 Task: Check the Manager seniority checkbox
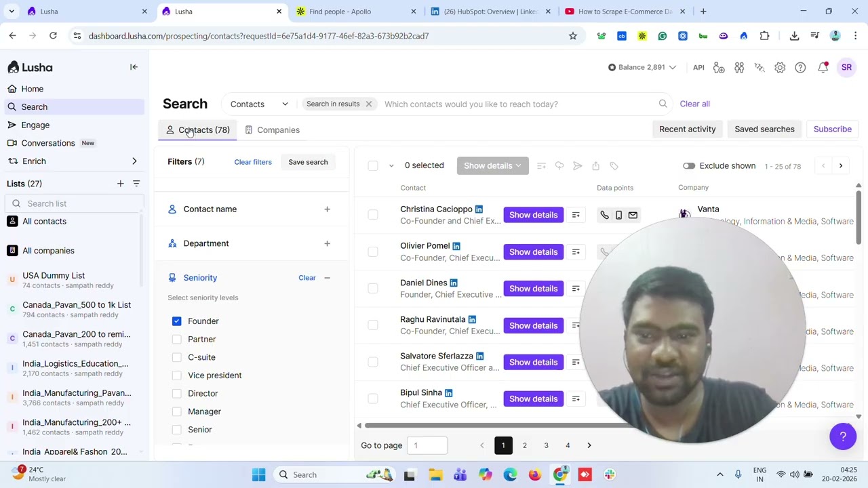coord(176,411)
